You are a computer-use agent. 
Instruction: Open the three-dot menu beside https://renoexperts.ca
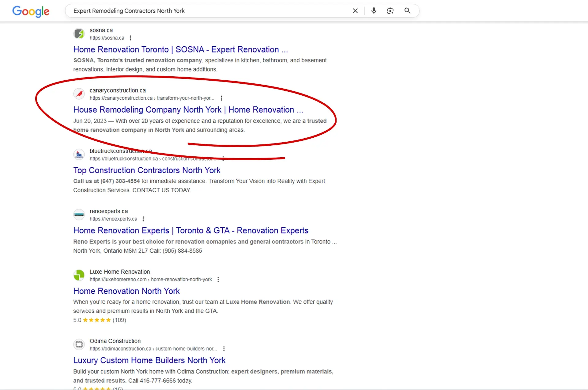tap(143, 219)
